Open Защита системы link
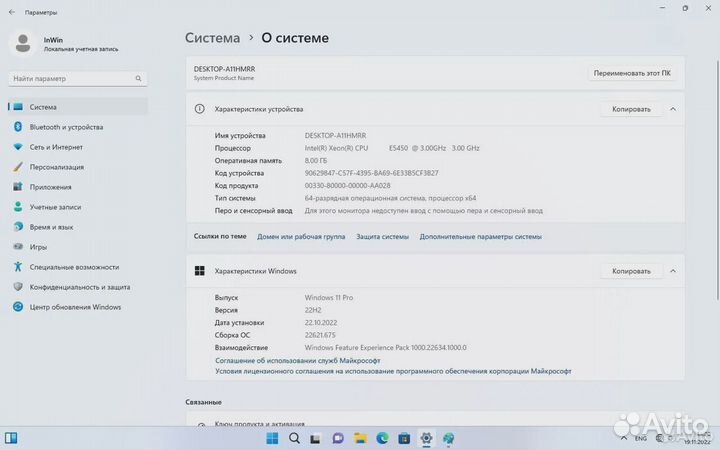Screen dimensions: 720x450 (382, 237)
